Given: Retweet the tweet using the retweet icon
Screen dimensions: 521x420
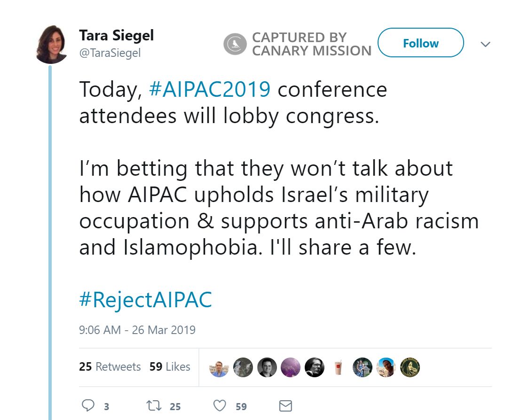Looking at the screenshot, I should [x=154, y=404].
